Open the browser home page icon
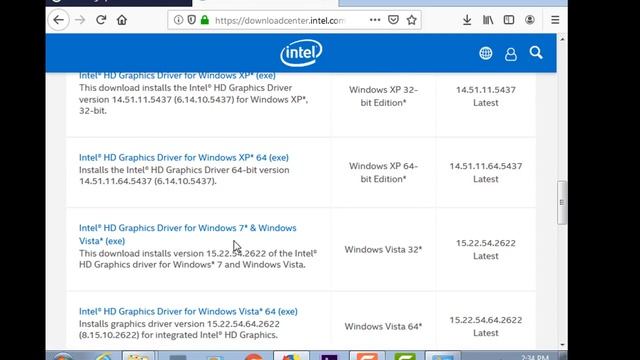 click(122, 20)
